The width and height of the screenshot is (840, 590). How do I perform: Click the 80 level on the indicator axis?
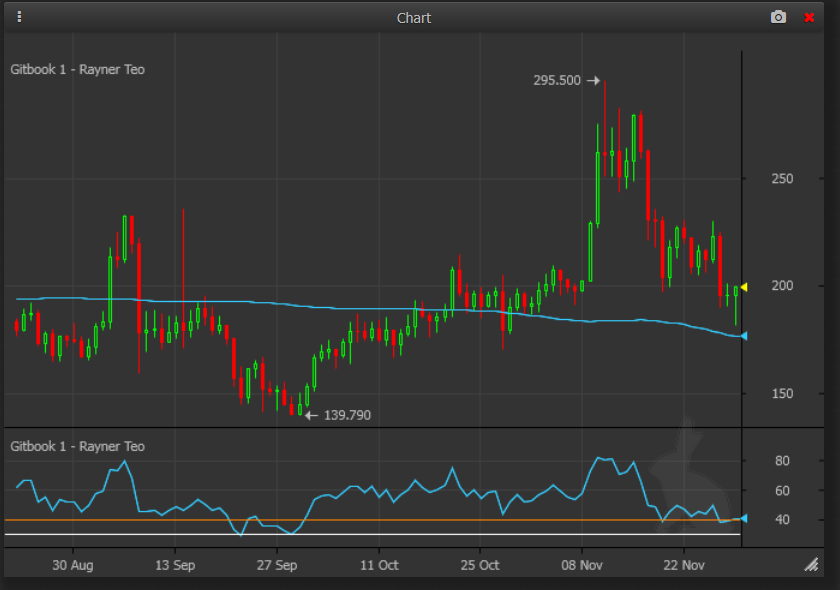click(782, 461)
